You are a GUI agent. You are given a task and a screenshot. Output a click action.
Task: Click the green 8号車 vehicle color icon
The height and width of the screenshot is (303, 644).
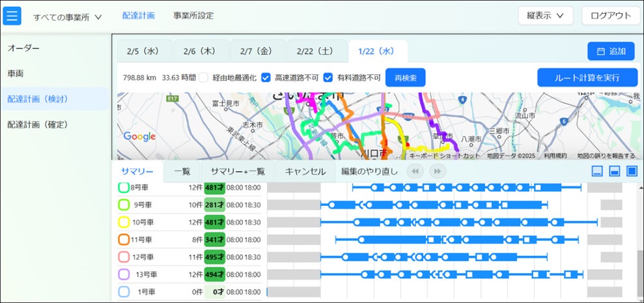click(x=123, y=188)
